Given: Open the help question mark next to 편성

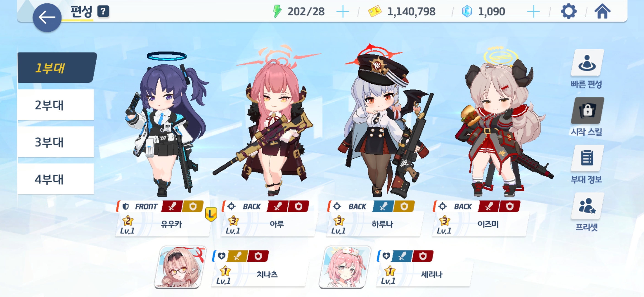Looking at the screenshot, I should click(x=103, y=12).
